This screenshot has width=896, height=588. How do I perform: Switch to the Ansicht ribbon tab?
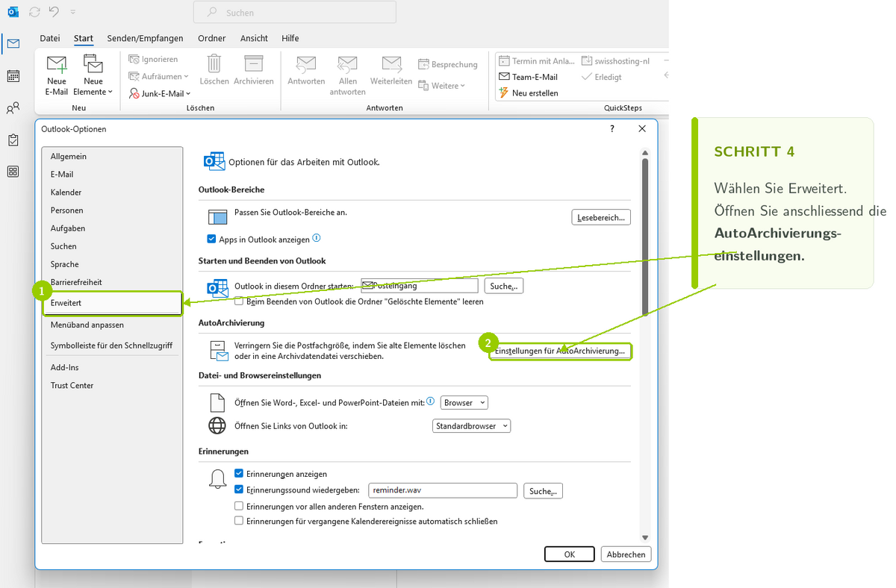254,38
